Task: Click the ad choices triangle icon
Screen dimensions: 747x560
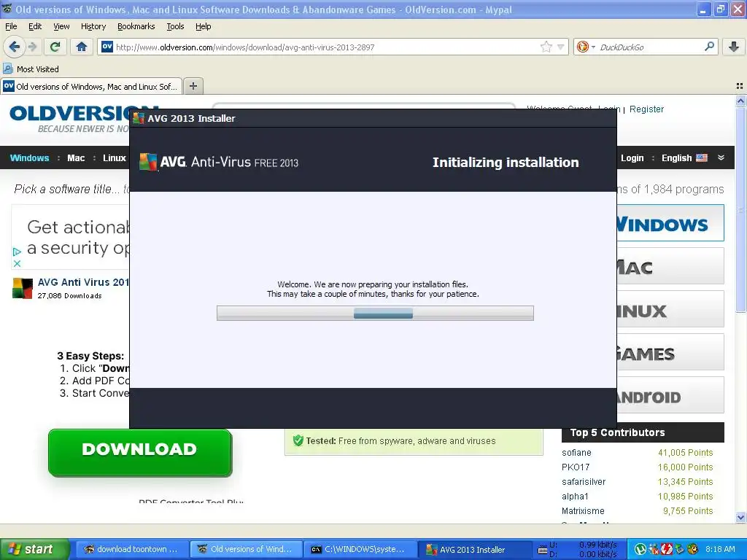Action: (x=18, y=252)
